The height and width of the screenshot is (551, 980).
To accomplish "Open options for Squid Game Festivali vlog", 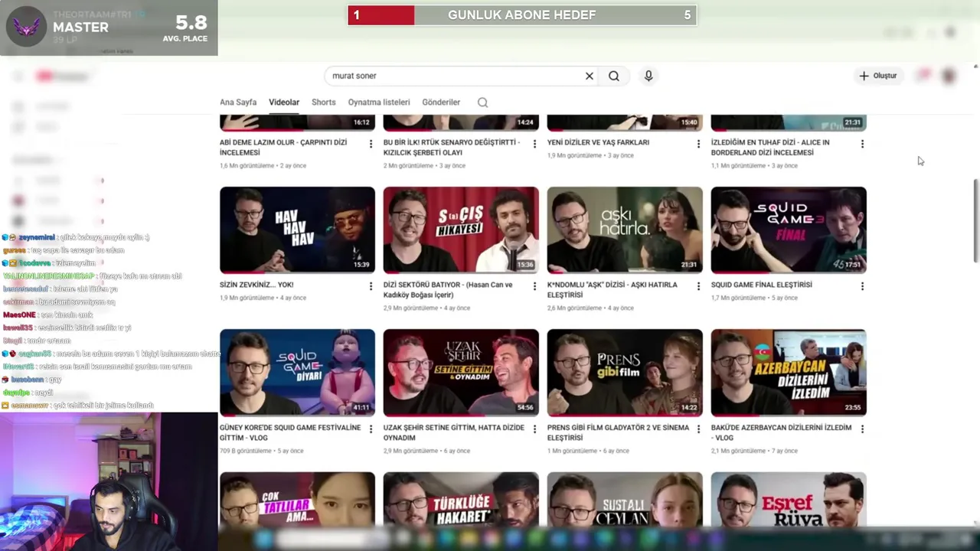I will [371, 429].
